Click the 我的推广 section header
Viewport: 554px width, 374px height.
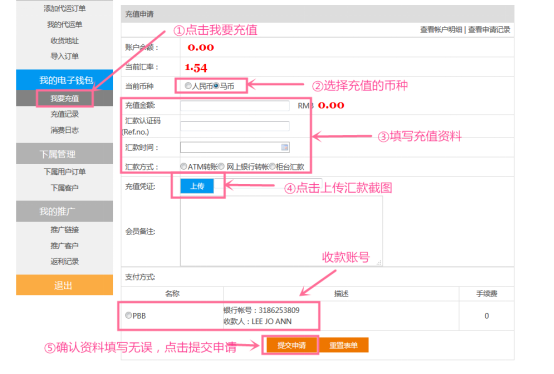(x=65, y=212)
